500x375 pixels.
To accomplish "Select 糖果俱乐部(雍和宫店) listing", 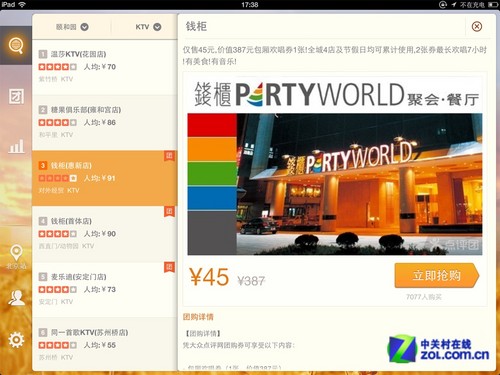I will 105,123.
